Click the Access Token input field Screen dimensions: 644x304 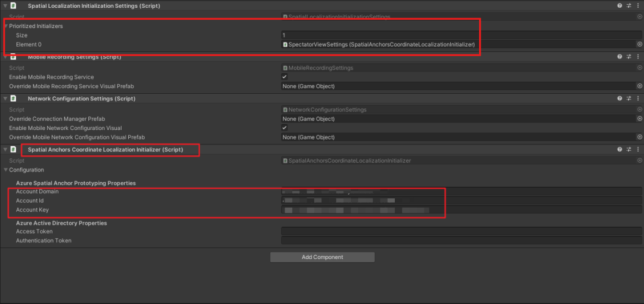462,231
